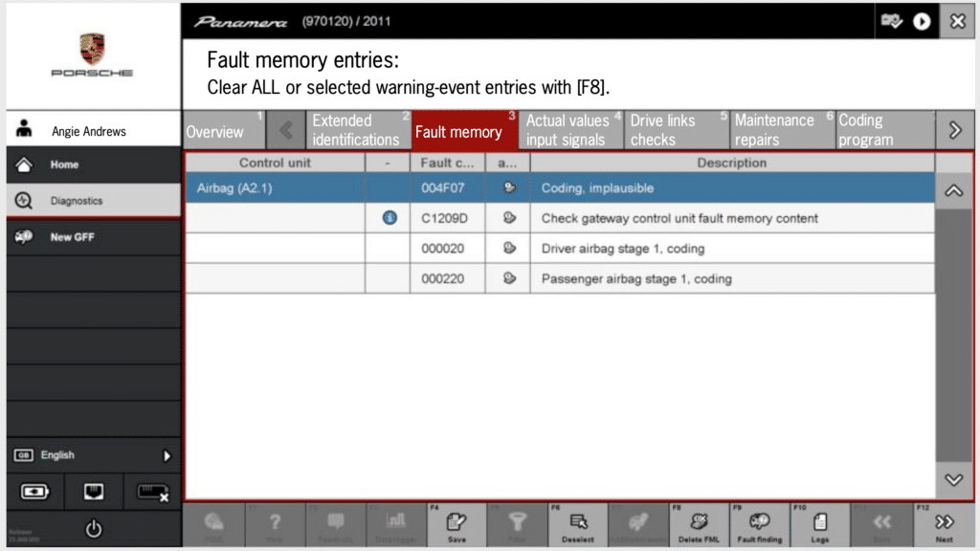Click fault code C1209D
Viewport: 980px width, 551px height.
tap(444, 219)
